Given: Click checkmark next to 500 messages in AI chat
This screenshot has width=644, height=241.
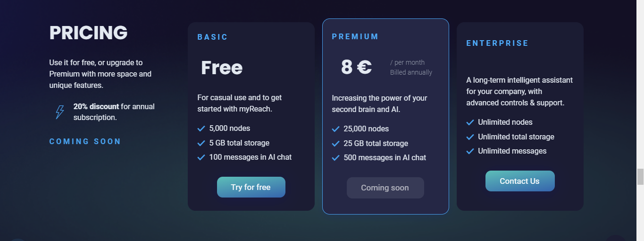Looking at the screenshot, I should pos(335,158).
